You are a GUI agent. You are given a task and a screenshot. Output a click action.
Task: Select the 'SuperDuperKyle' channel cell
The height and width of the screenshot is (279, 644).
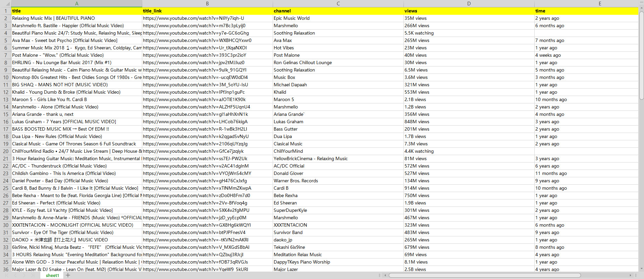[x=338, y=210]
